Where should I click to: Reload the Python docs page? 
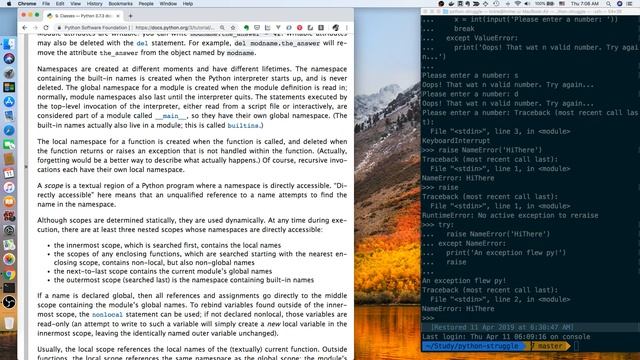(x=46, y=28)
